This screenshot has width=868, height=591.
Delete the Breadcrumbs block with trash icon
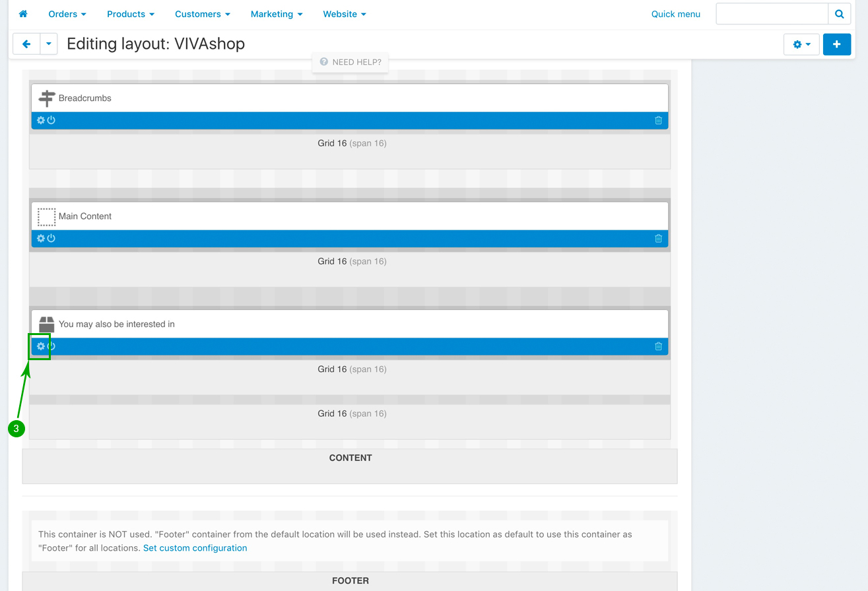[658, 120]
